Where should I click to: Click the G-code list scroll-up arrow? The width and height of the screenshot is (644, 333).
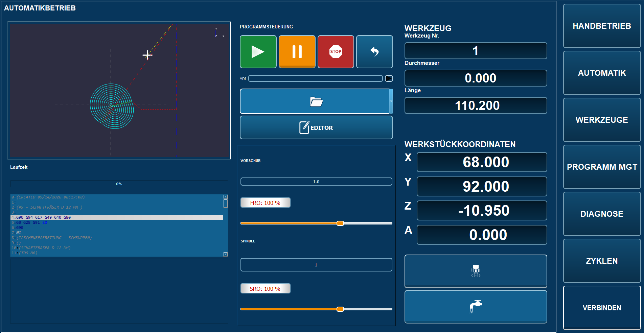(226, 197)
